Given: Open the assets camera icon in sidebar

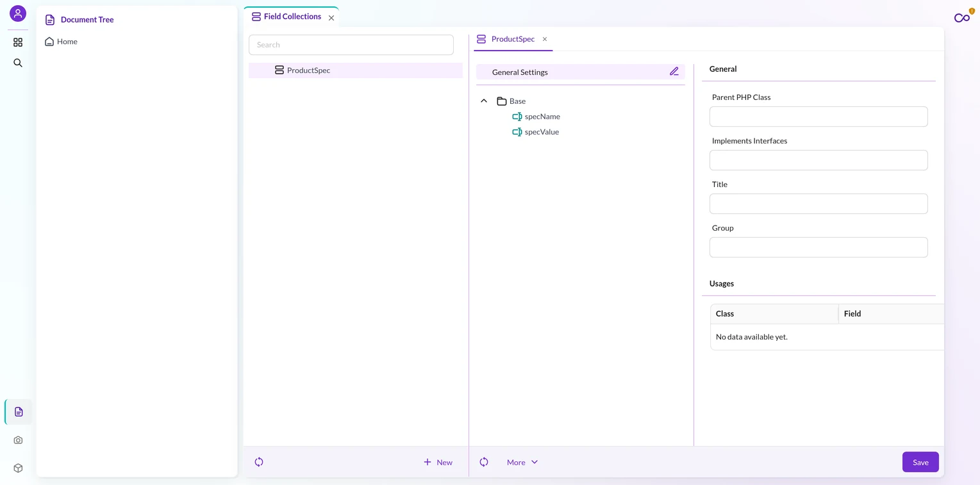Looking at the screenshot, I should (18, 440).
